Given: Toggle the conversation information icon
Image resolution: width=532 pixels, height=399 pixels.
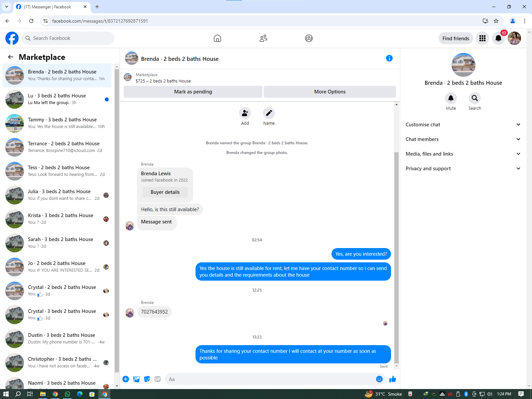Looking at the screenshot, I should pyautogui.click(x=389, y=58).
